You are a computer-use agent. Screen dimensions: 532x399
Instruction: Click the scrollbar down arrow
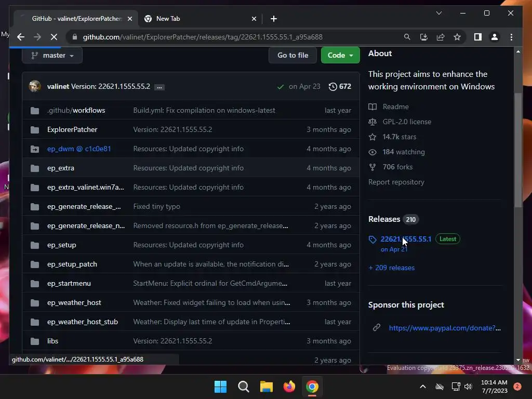click(518, 360)
